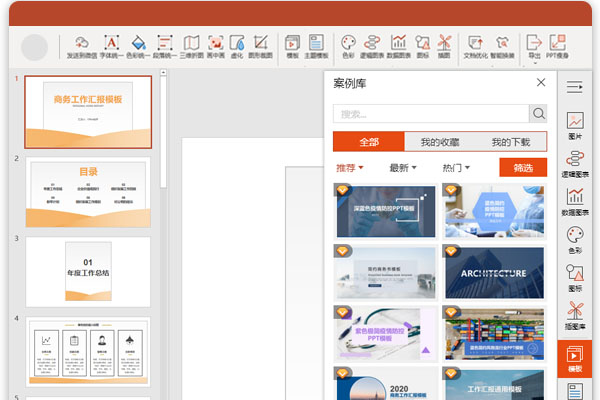Click the PPT瘦身 icon in toolbar
Screen dimensions: 600x400
556,44
